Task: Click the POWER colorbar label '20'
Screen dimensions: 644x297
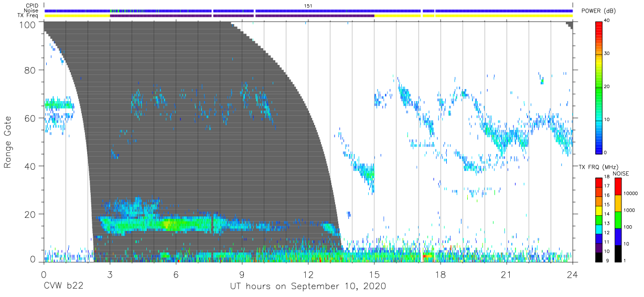Action: (x=607, y=87)
